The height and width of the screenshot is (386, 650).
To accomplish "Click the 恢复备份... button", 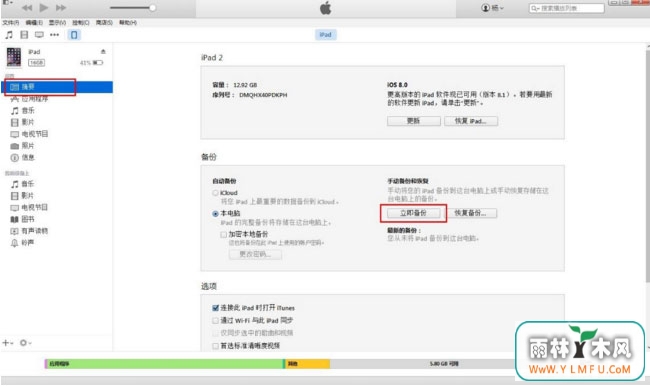I will (x=470, y=213).
